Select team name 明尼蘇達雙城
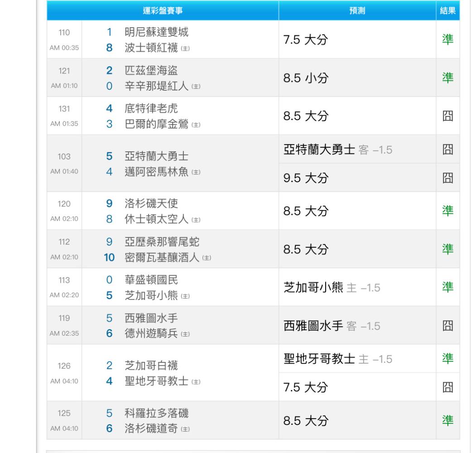The width and height of the screenshot is (476, 453). 157,32
